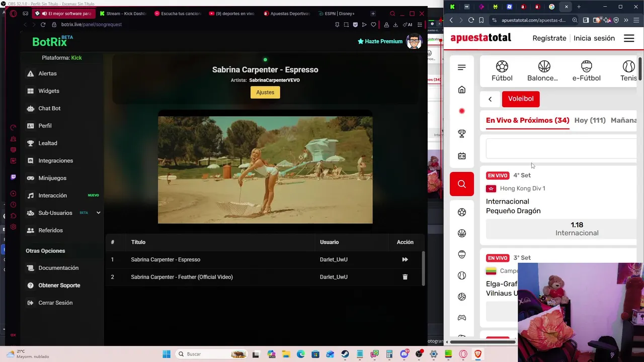Delete the Feather song with trash icon
Viewport: 644px width, 362px height.
(405, 277)
